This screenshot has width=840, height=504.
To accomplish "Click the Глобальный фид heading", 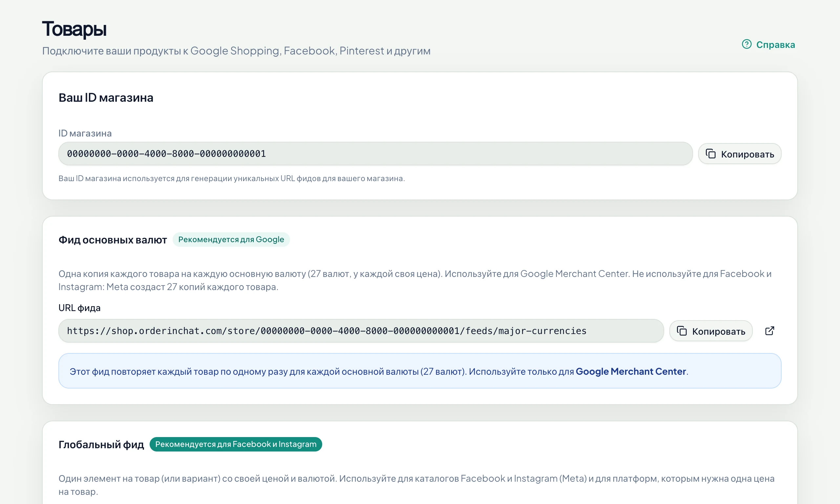I will pyautogui.click(x=101, y=445).
